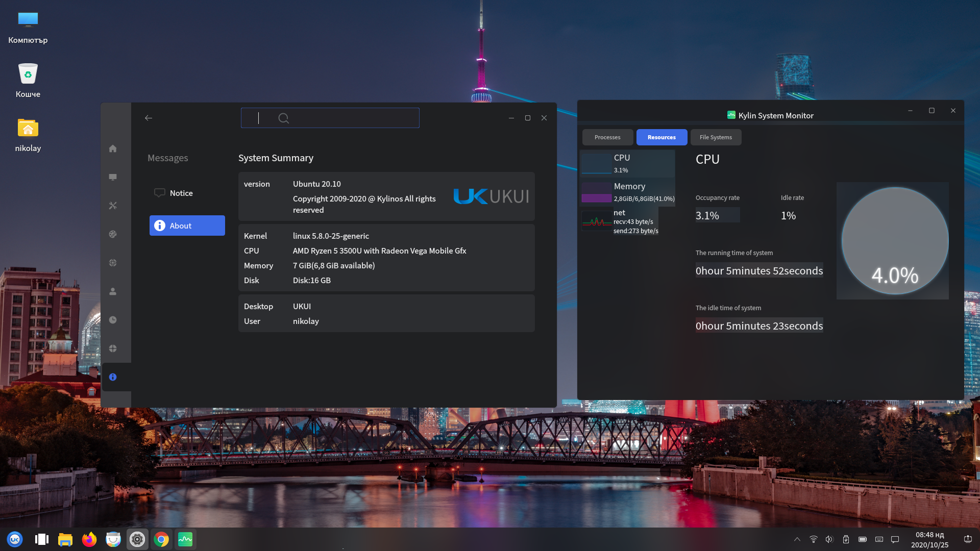Viewport: 980px width, 551px height.
Task: Click the settings gear in taskbar
Action: tap(137, 539)
